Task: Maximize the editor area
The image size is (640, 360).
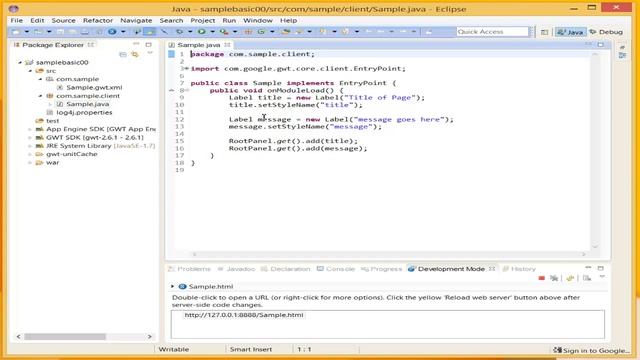Action: tap(601, 44)
